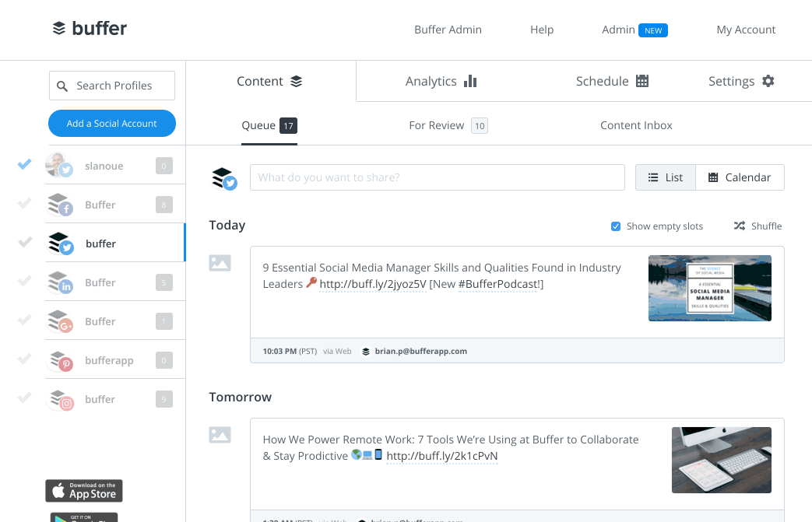
Task: Switch to the Content Inbox tab
Action: click(636, 124)
